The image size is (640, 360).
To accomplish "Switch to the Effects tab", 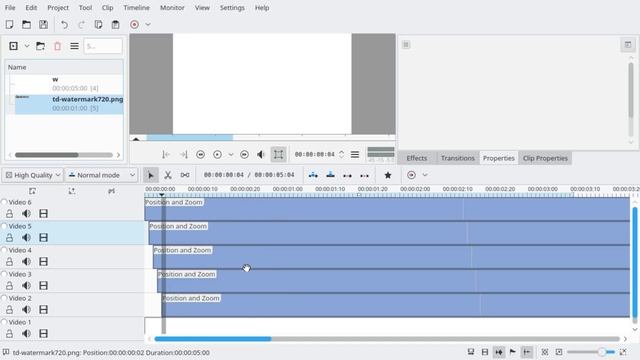I will [x=417, y=158].
